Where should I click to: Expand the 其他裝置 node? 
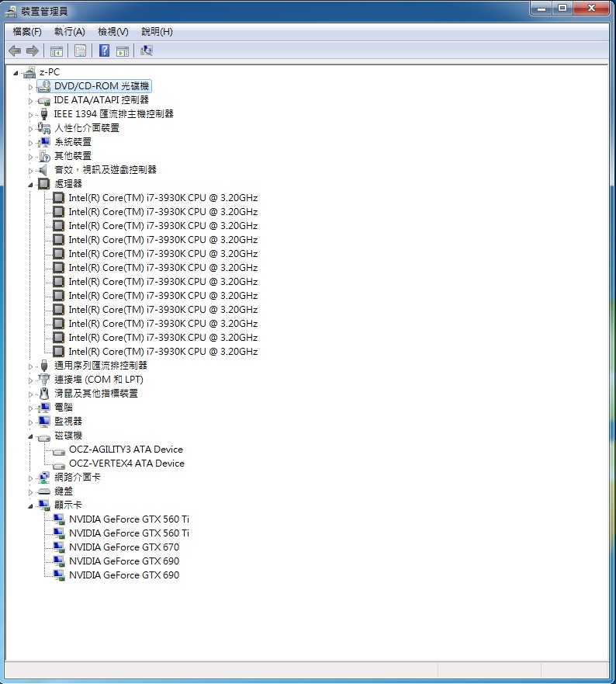30,157
